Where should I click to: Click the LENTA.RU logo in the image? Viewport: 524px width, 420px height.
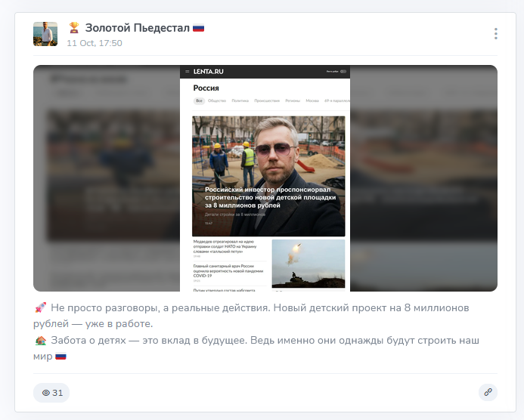[x=209, y=72]
